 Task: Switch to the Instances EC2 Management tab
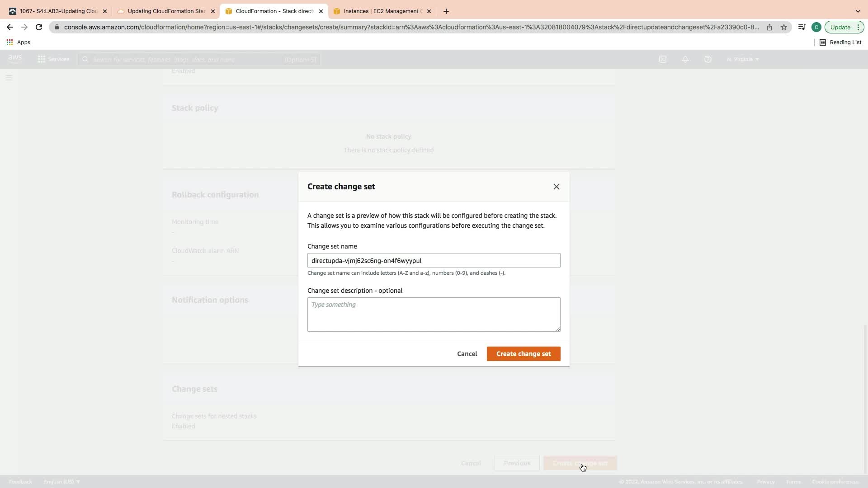pos(382,11)
